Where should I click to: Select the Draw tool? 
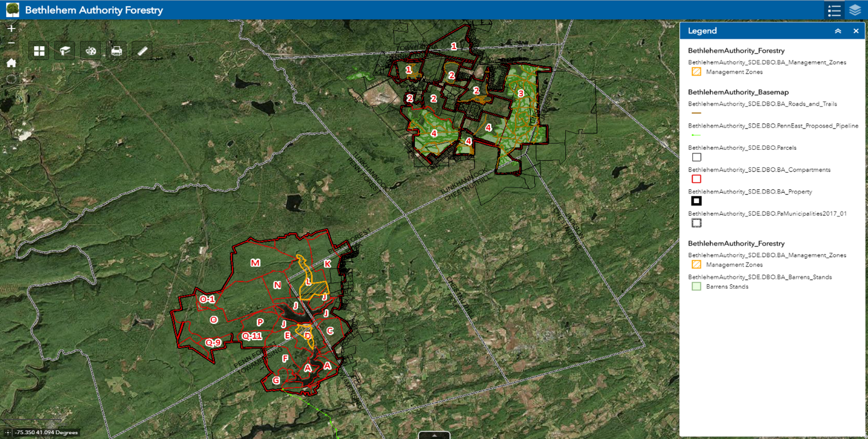pos(90,51)
